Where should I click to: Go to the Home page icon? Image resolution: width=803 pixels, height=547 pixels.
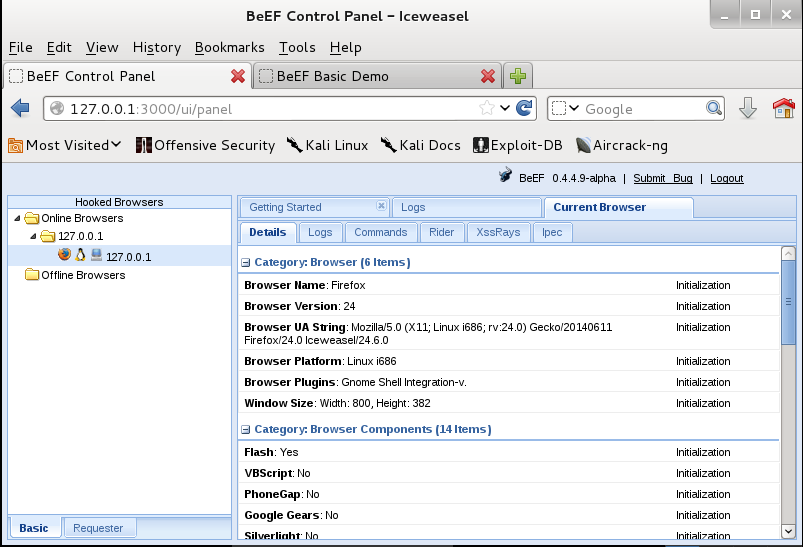pos(784,108)
